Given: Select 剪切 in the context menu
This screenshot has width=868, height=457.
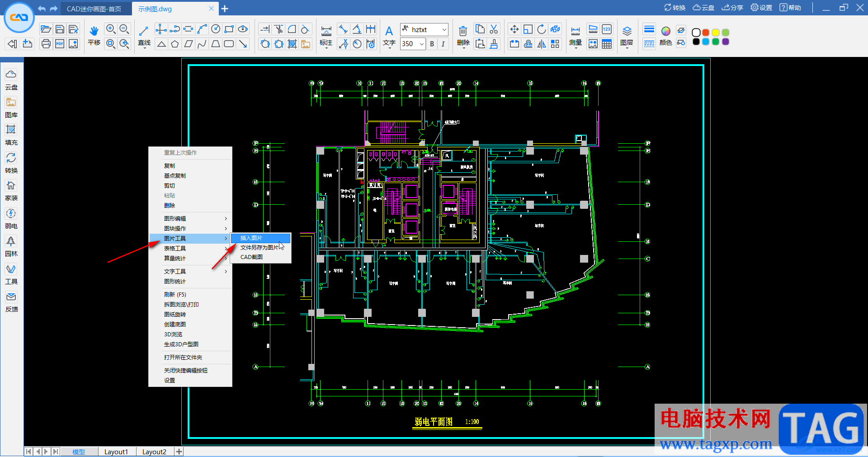Looking at the screenshot, I should (190, 185).
